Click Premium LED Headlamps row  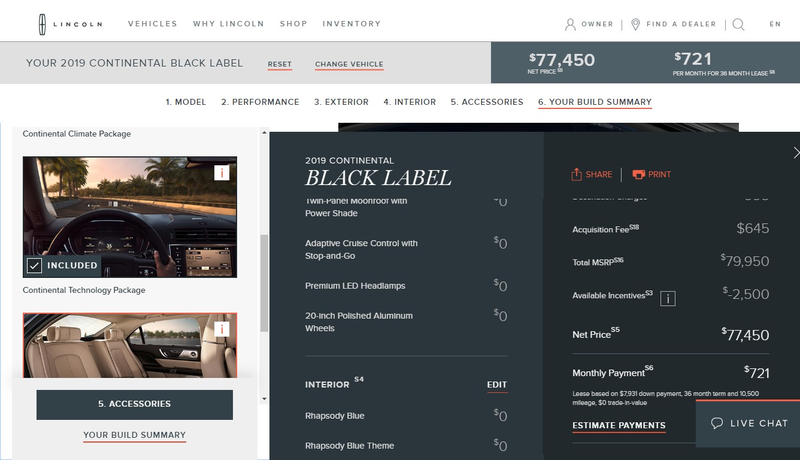(x=406, y=286)
